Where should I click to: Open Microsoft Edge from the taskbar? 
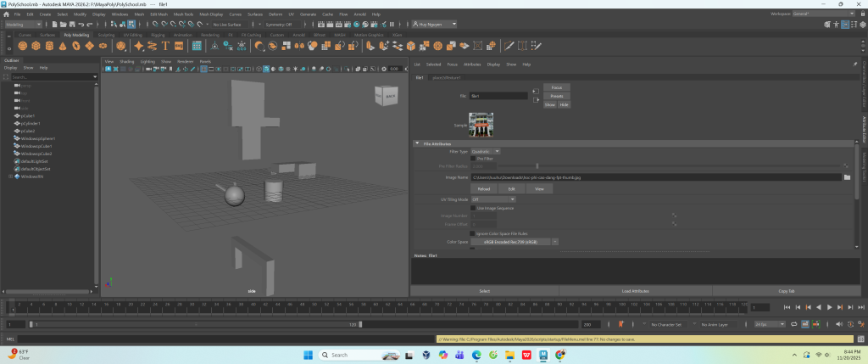(475, 355)
